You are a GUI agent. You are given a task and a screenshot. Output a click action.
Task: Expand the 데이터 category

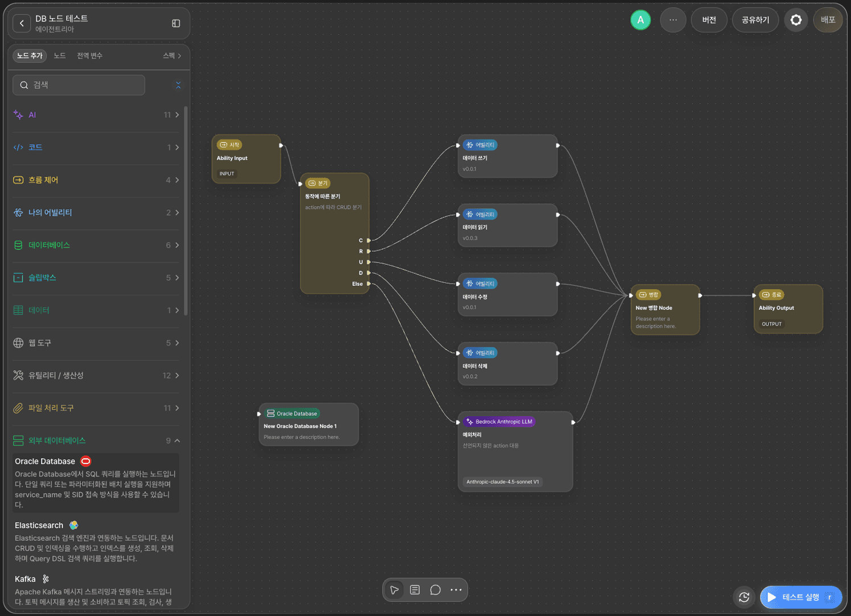[96, 310]
